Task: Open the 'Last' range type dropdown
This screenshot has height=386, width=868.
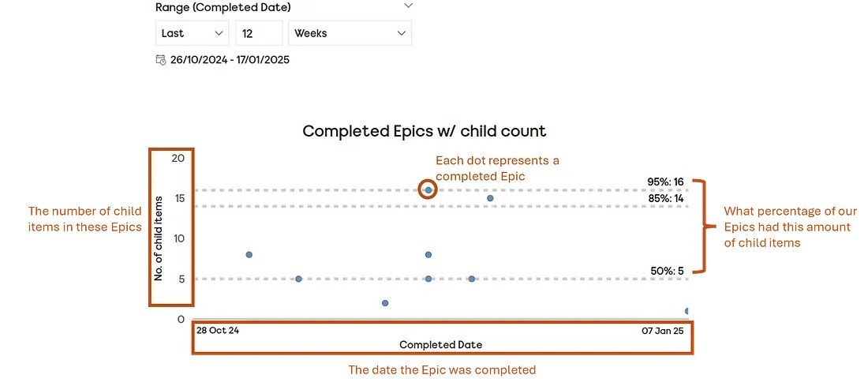Action: tap(192, 33)
